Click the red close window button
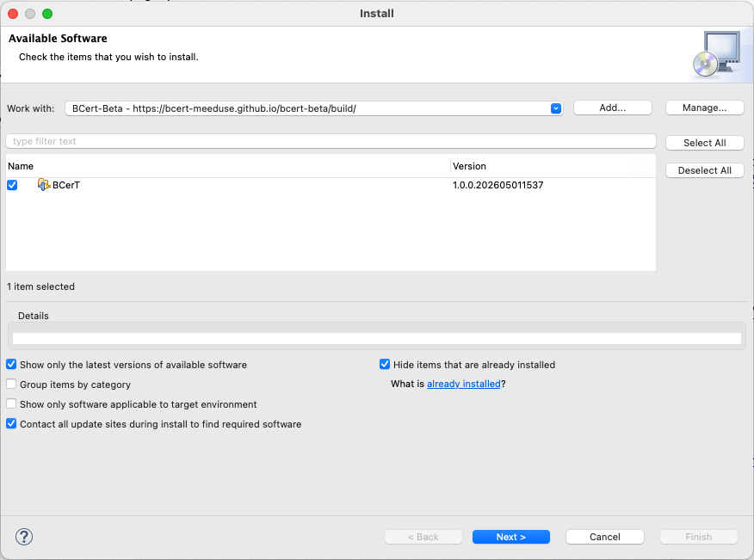Screen dimensions: 754x560 point(13,14)
